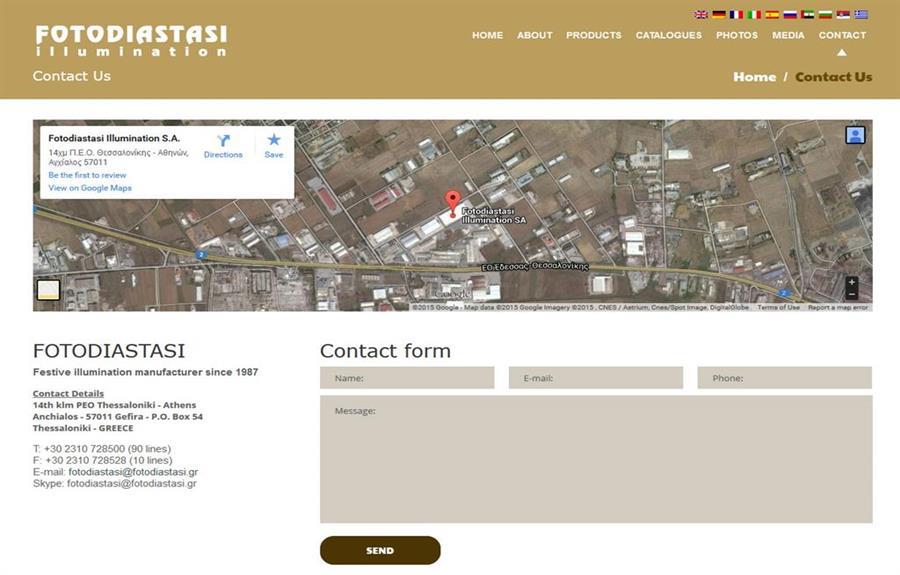The image size is (900, 575).
Task: Zoom in the map with plus
Action: (852, 283)
